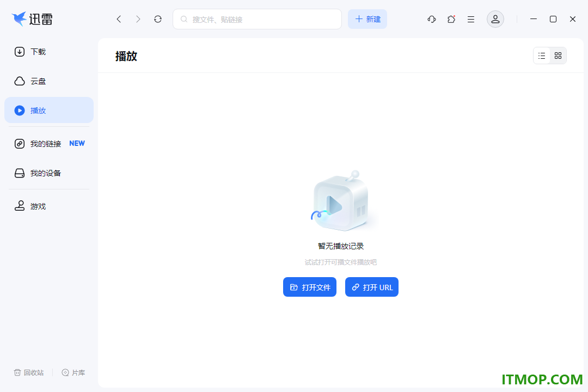Select the 播放 playback sidebar item
The height and width of the screenshot is (392, 588).
tap(49, 111)
